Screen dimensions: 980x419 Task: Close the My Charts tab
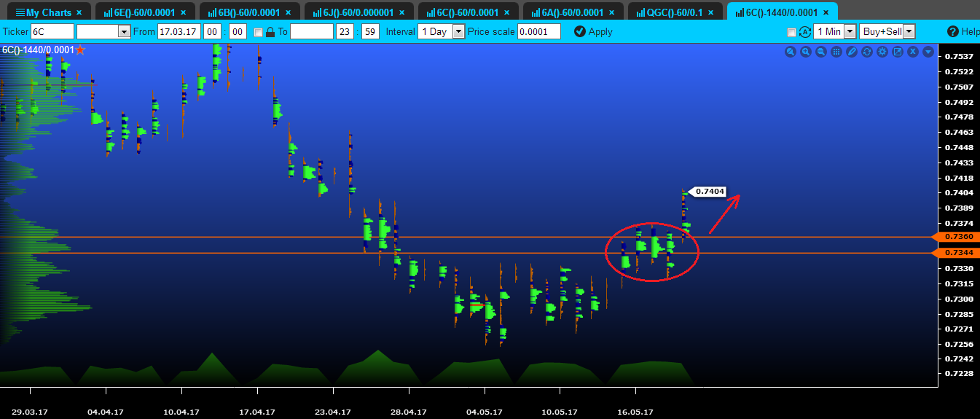pyautogui.click(x=79, y=12)
